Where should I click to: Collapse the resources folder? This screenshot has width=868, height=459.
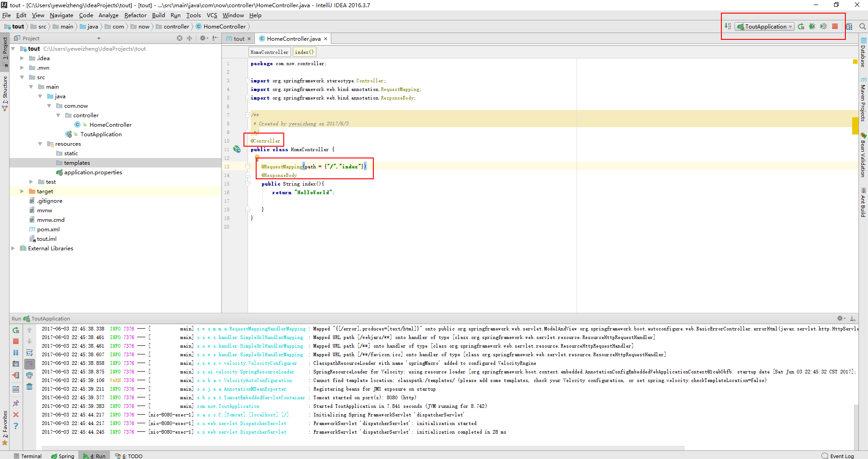40,143
